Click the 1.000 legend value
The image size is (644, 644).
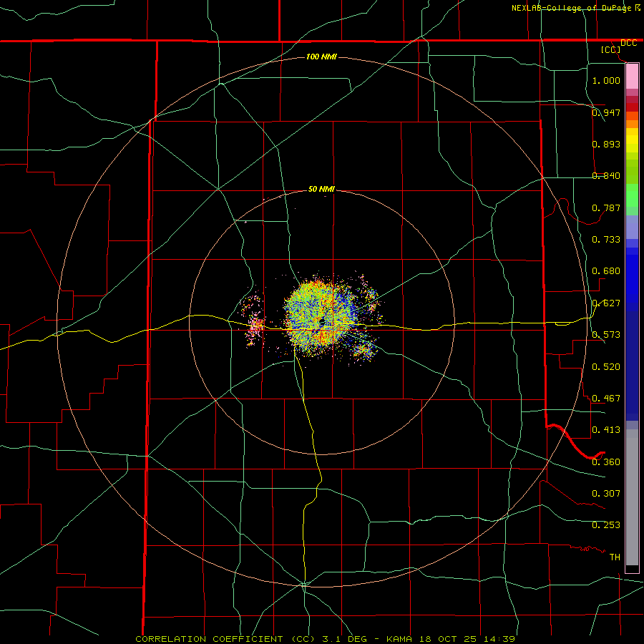606,80
